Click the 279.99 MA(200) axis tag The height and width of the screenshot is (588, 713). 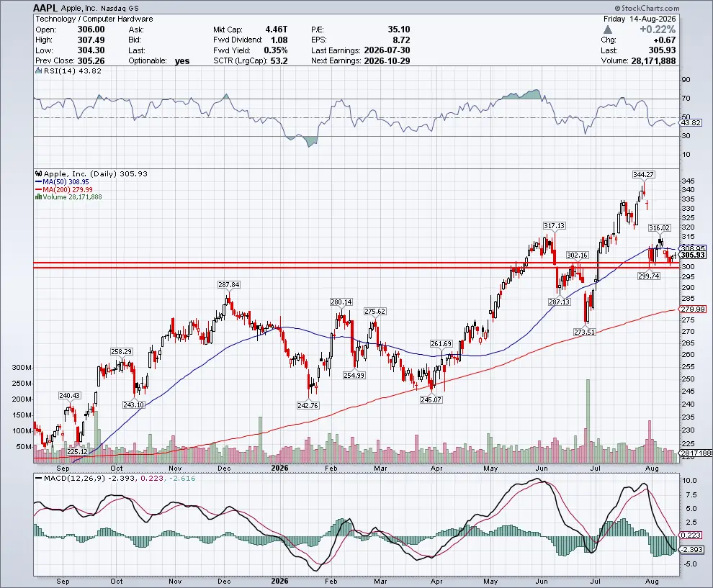[693, 309]
